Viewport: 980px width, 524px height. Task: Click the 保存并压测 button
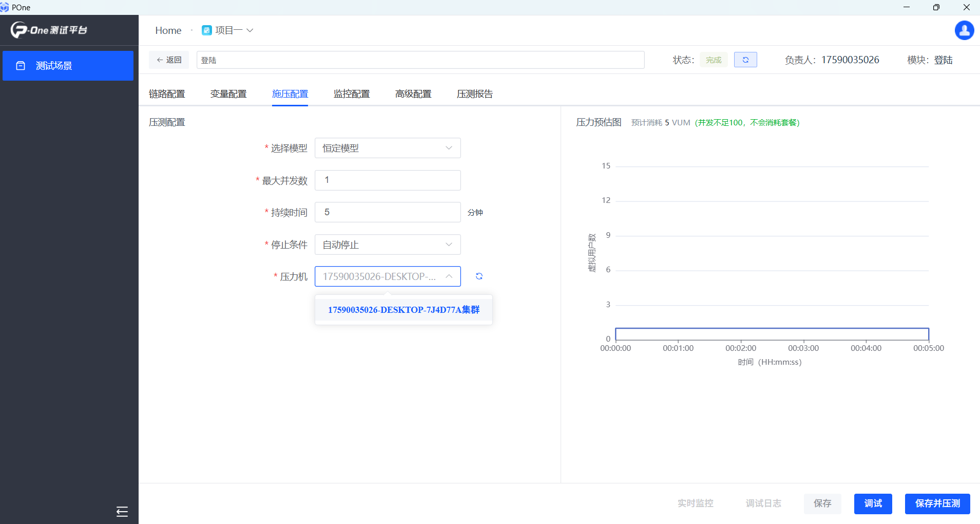[937, 503]
